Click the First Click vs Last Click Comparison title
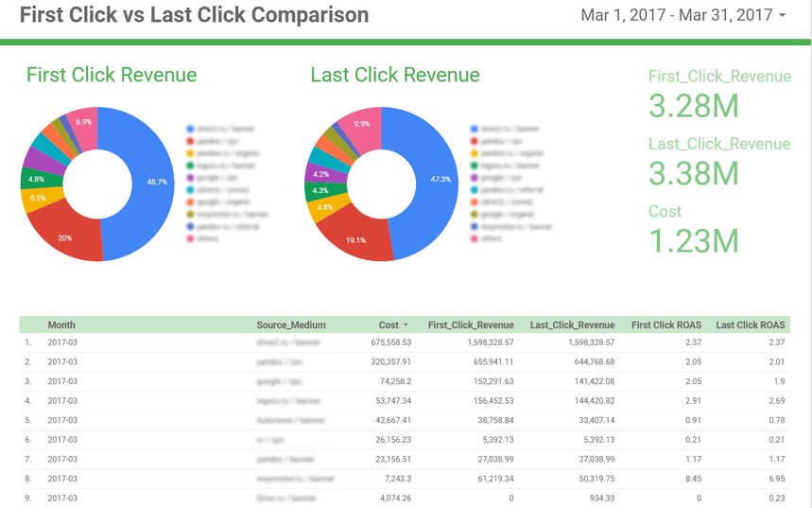Viewport: 812px width, 508px height. coord(194,14)
